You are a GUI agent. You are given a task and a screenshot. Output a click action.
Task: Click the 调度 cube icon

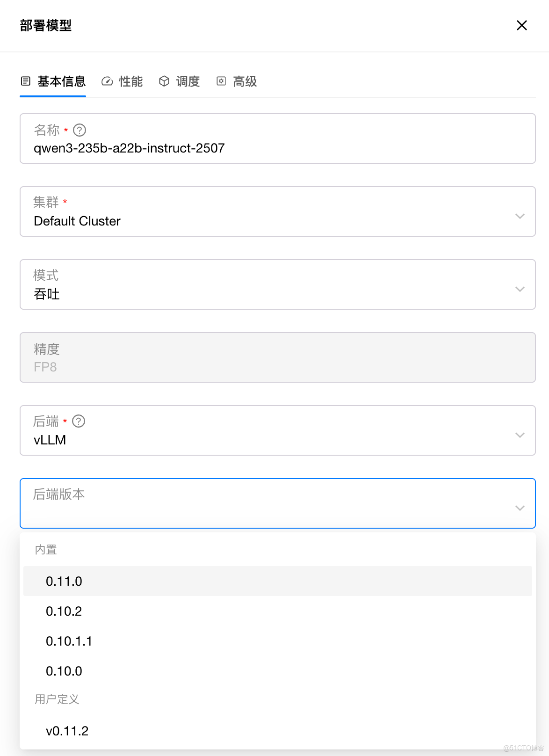pyautogui.click(x=164, y=81)
